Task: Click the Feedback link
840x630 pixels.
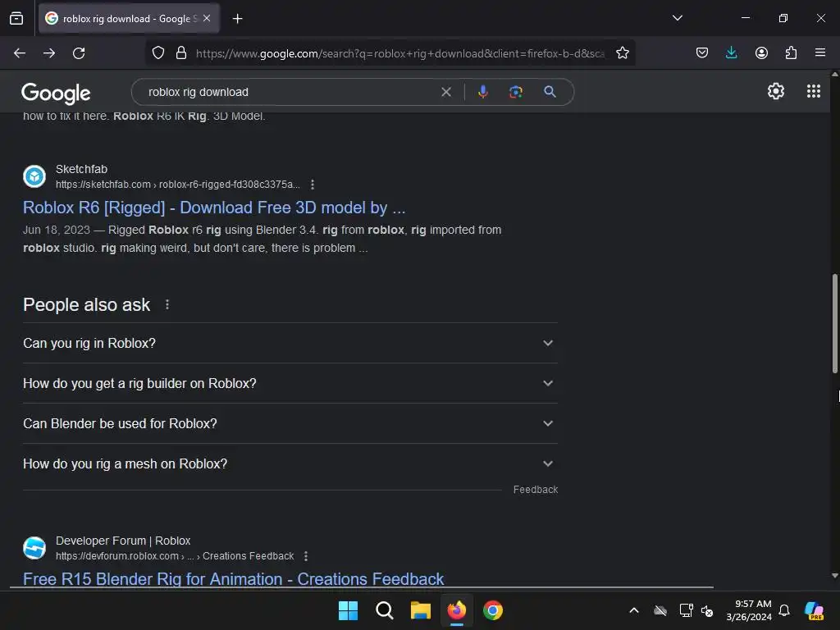Action: 535,490
